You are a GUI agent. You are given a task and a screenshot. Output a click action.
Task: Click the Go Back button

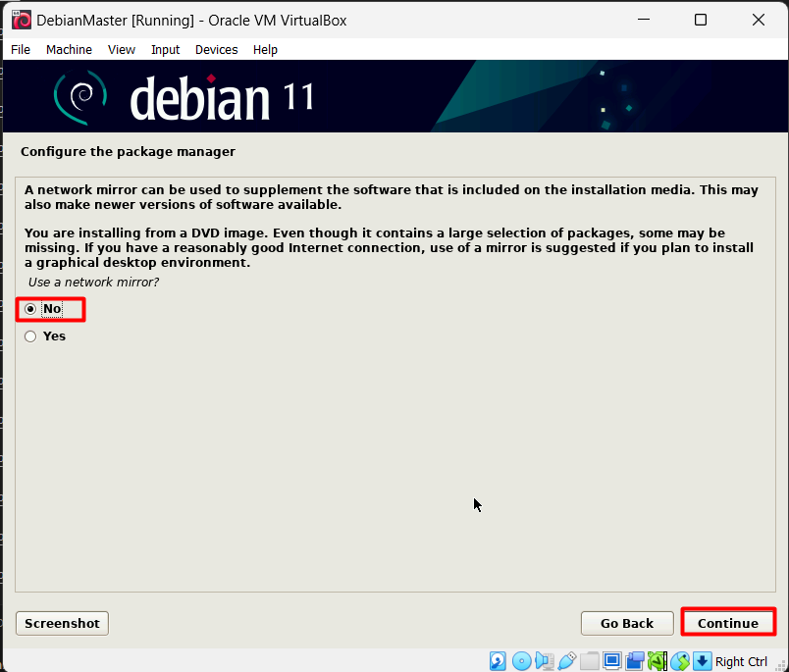coord(627,623)
